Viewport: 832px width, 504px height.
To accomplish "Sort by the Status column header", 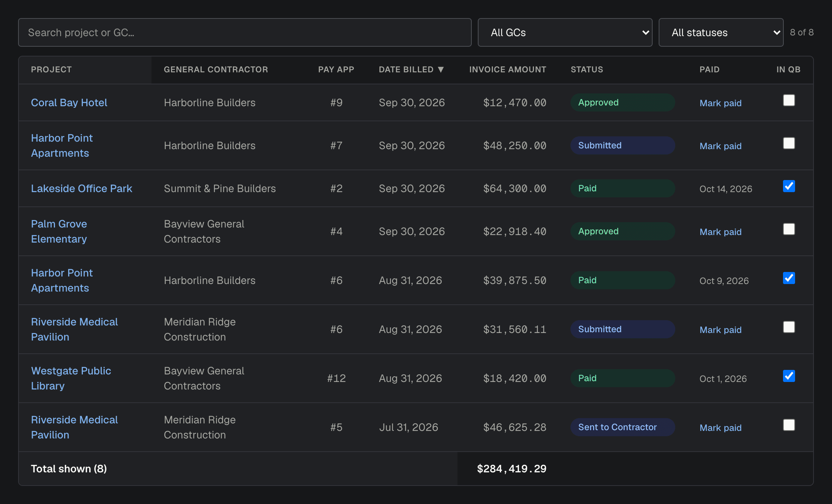I will [587, 69].
